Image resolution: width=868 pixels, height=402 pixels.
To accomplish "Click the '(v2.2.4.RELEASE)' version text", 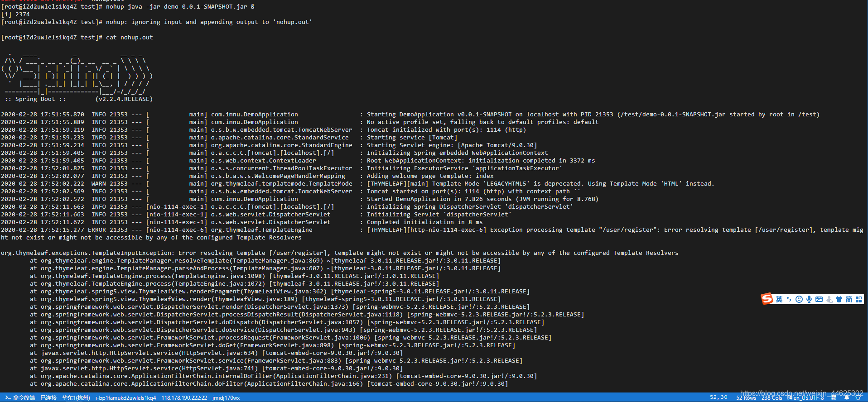I will 124,99.
